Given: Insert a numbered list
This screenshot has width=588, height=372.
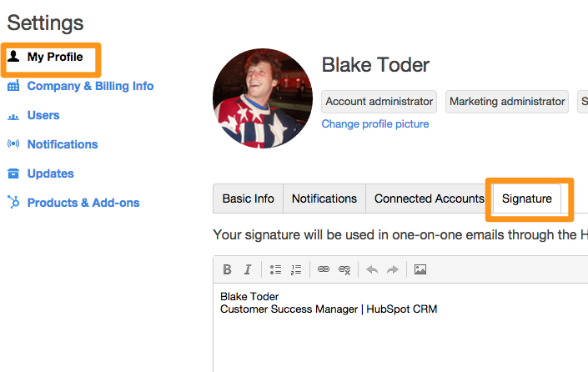Looking at the screenshot, I should click(295, 269).
